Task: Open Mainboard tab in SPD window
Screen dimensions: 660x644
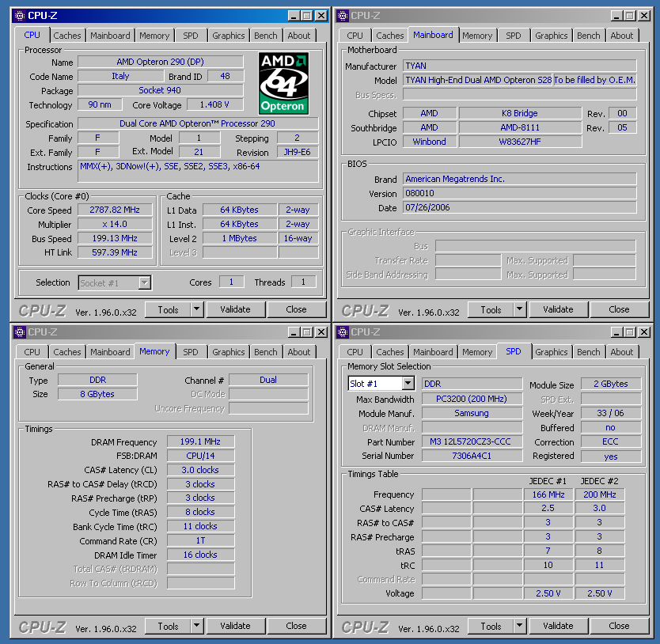Action: 433,352
